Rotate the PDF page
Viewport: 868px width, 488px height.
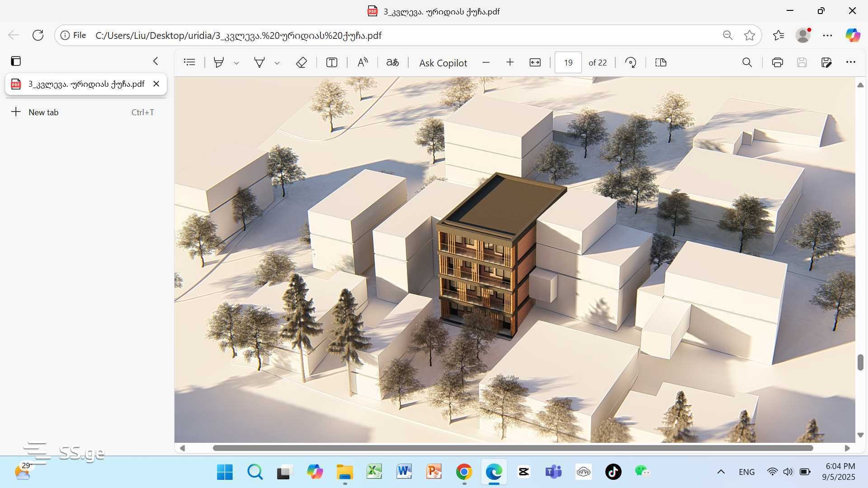pos(631,62)
